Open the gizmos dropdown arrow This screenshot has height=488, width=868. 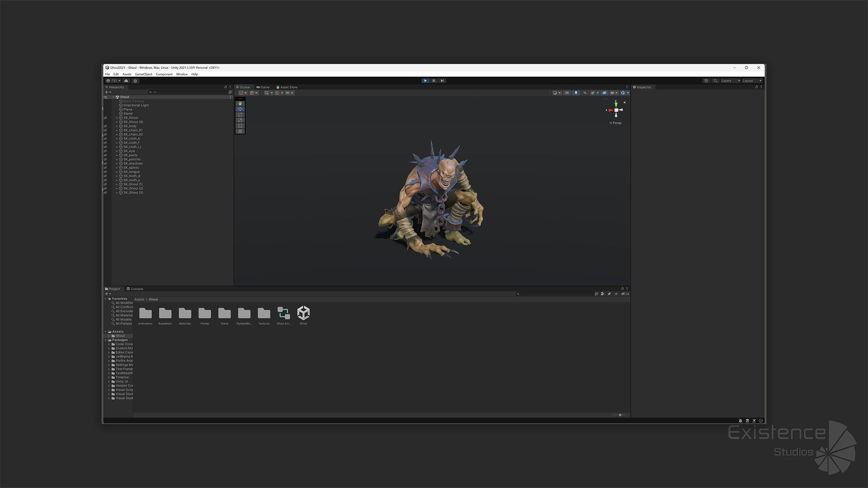click(627, 93)
